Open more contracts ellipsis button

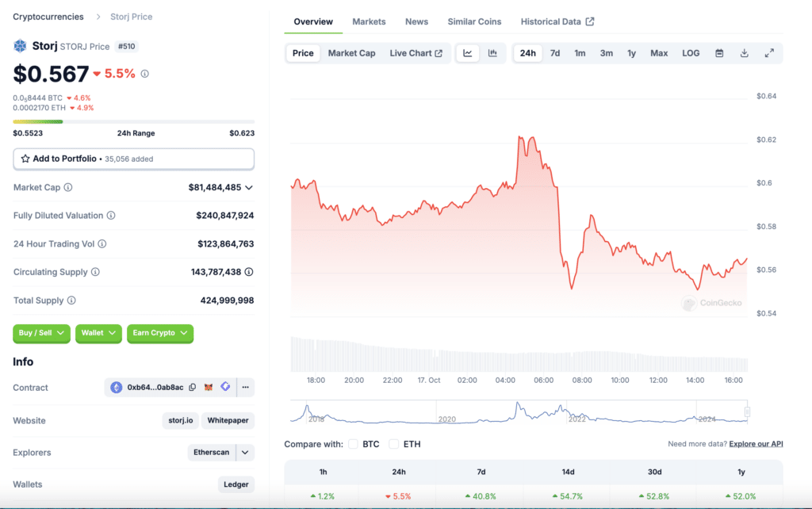pos(246,388)
